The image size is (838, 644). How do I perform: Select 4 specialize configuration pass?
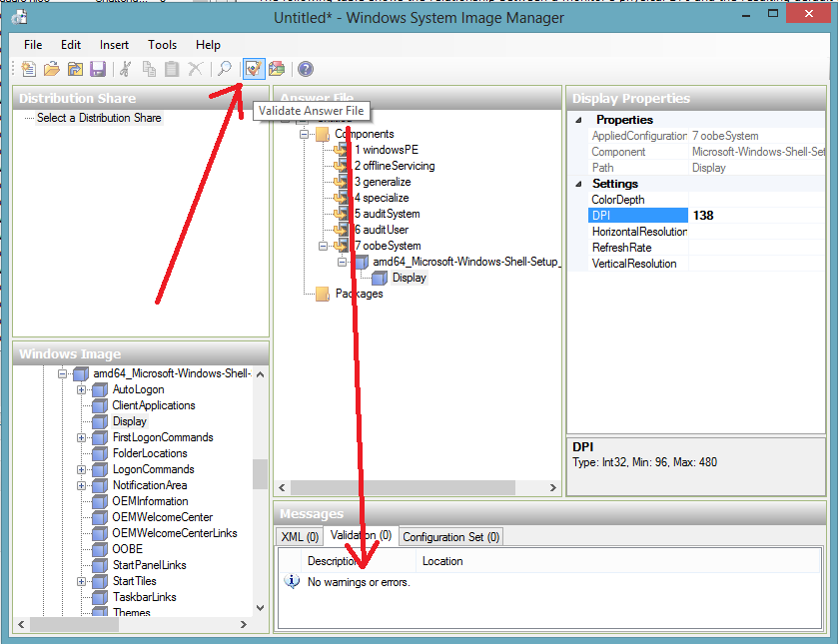pos(382,198)
